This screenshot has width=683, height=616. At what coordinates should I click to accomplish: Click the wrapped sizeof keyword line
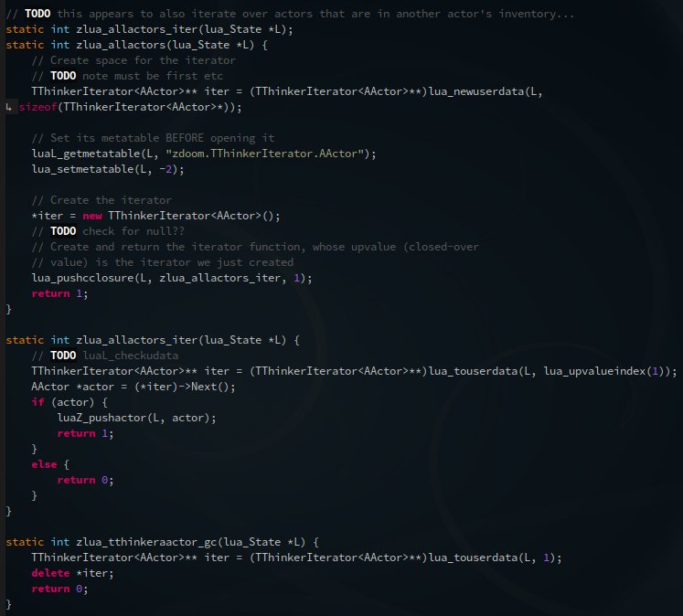pyautogui.click(x=130, y=107)
